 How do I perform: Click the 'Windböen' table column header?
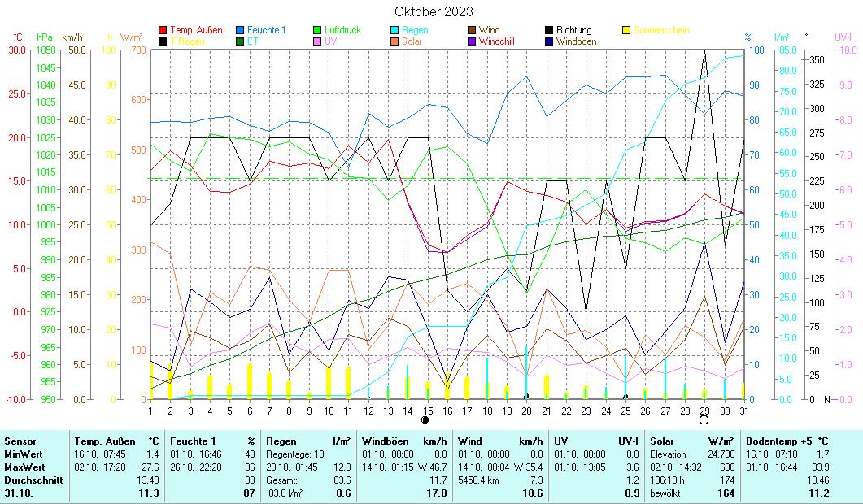[386, 441]
